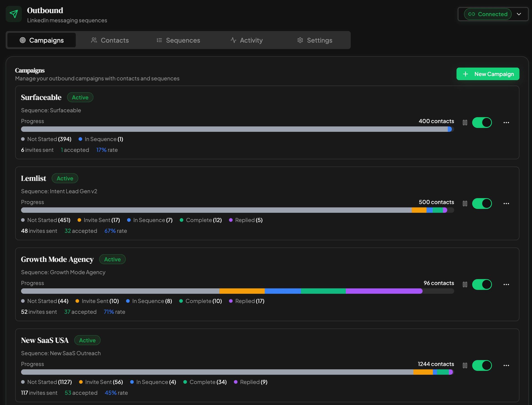Image resolution: width=532 pixels, height=405 pixels.
Task: Open more options for New SaaS USA
Action: pyautogui.click(x=506, y=365)
